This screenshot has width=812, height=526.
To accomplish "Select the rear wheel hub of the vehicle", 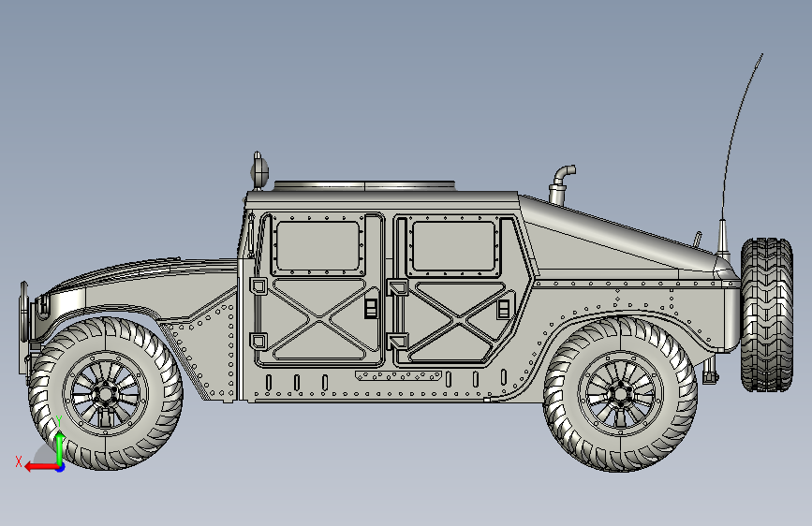I will [620, 394].
